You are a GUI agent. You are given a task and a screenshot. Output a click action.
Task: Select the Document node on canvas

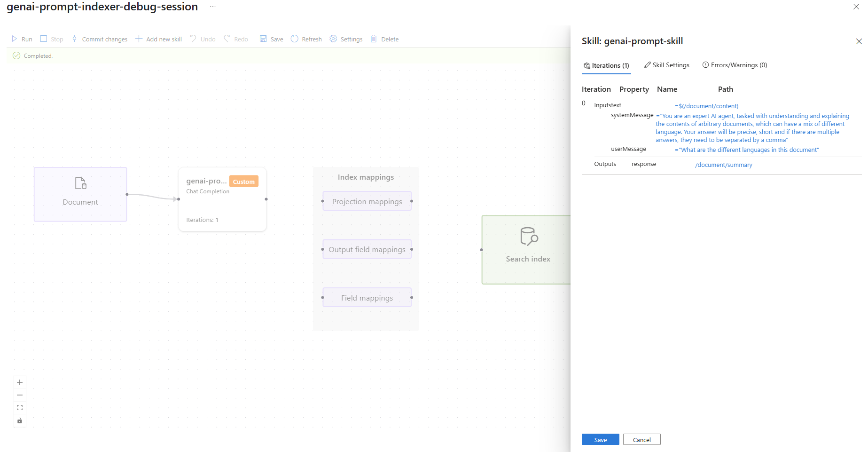[x=80, y=194]
